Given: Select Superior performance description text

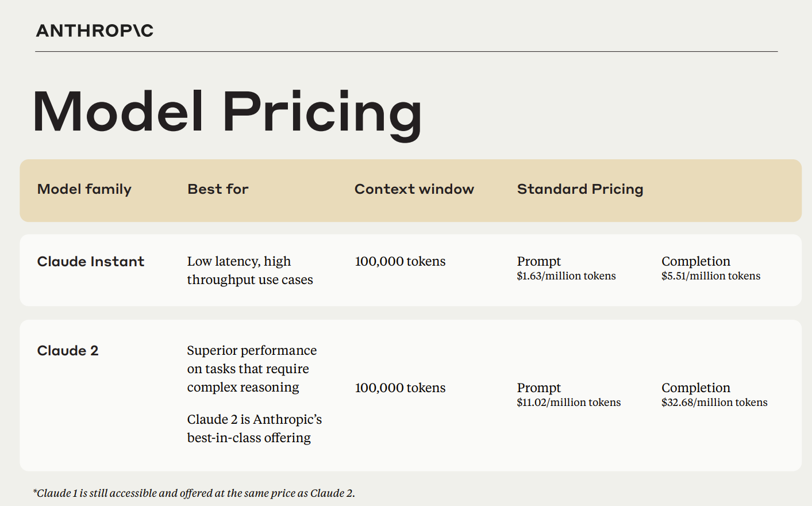Looking at the screenshot, I should (252, 369).
